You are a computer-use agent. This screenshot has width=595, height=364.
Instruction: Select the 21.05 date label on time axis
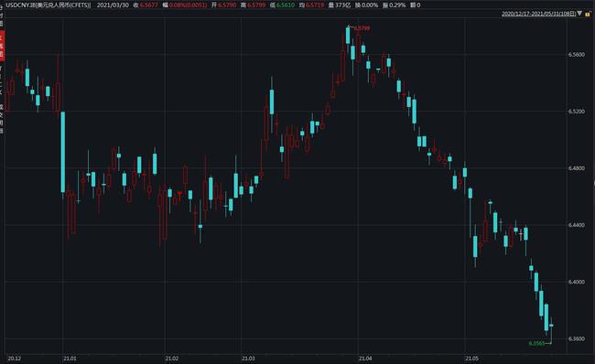pos(472,359)
